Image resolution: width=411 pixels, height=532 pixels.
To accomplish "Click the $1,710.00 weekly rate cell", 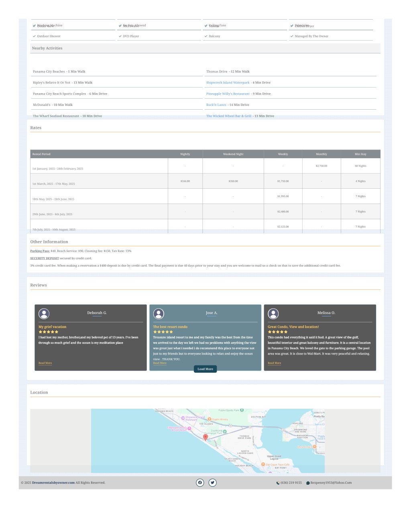I will pos(283,181).
